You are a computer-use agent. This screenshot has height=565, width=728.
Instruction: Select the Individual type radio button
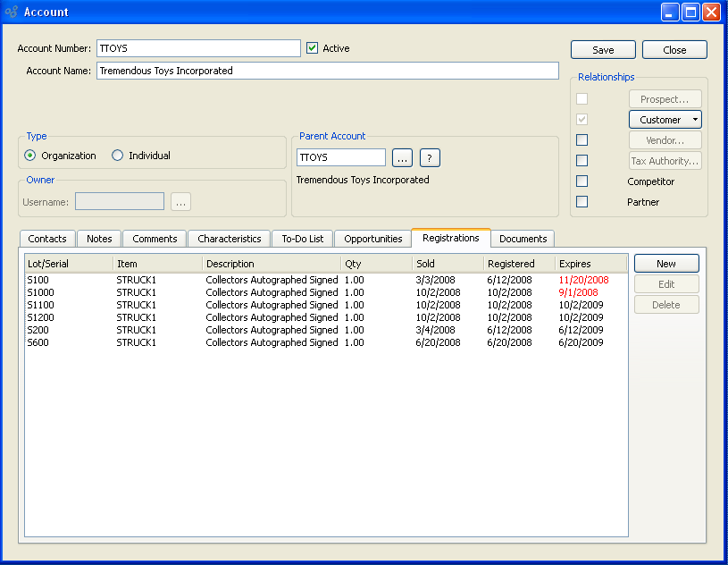coord(118,156)
